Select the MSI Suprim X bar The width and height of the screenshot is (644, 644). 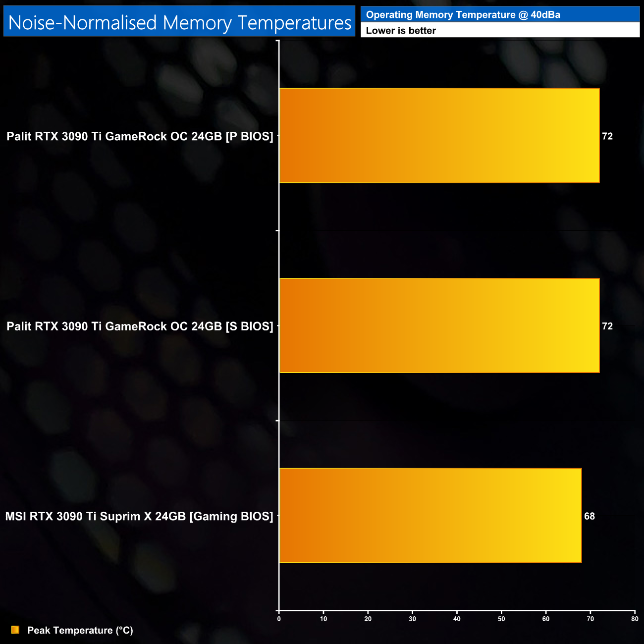coord(430,516)
